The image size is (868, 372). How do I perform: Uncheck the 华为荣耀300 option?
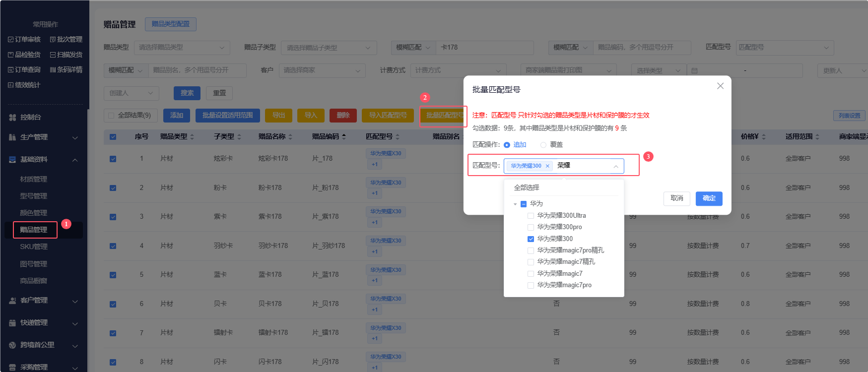(531, 239)
